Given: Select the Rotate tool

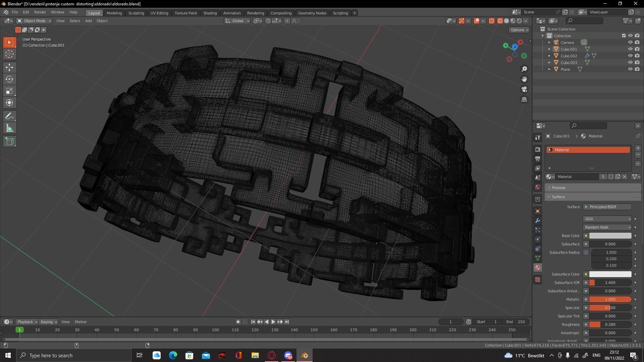Looking at the screenshot, I should (9, 79).
